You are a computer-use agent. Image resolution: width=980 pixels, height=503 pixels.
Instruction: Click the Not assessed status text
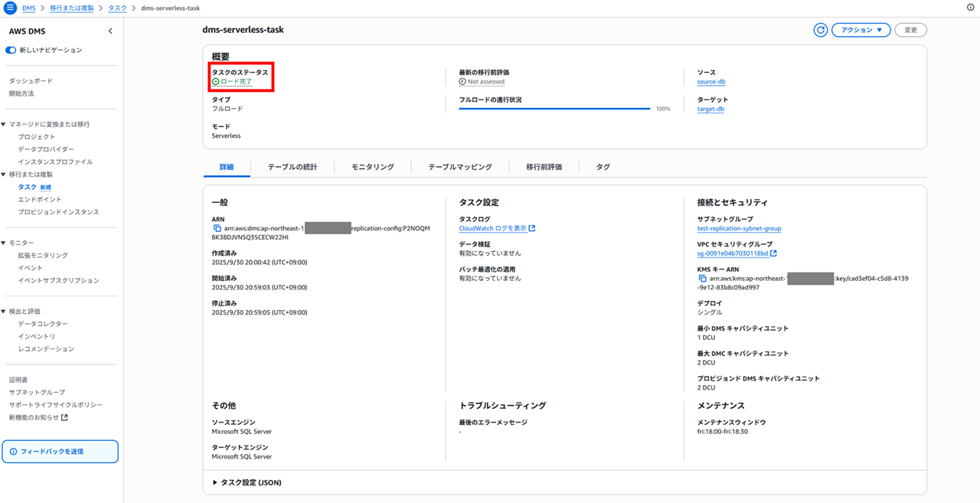coord(486,82)
